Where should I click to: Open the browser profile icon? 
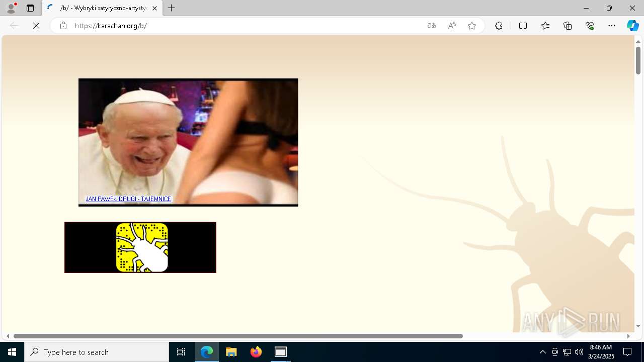point(11,8)
